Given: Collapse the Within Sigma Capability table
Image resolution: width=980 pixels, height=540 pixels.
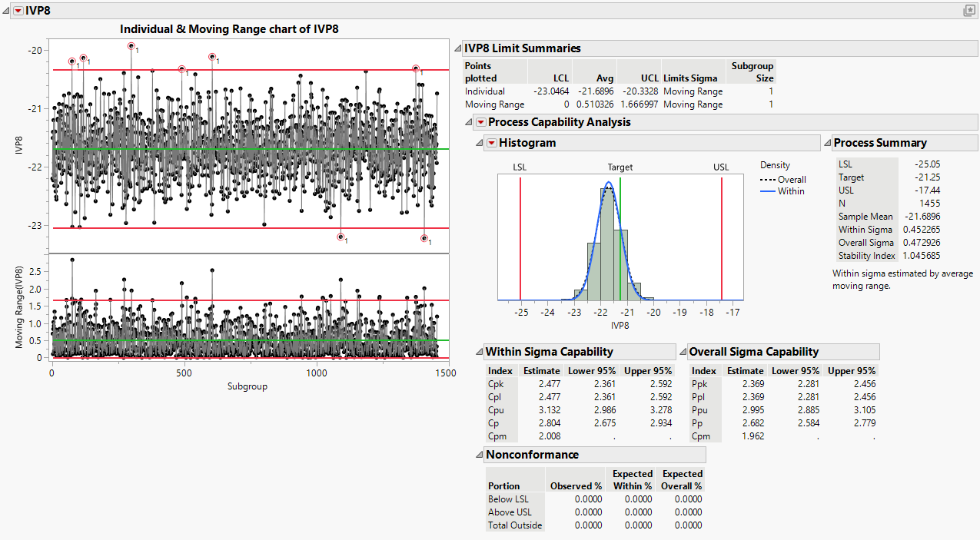Looking at the screenshot, I should pyautogui.click(x=478, y=351).
